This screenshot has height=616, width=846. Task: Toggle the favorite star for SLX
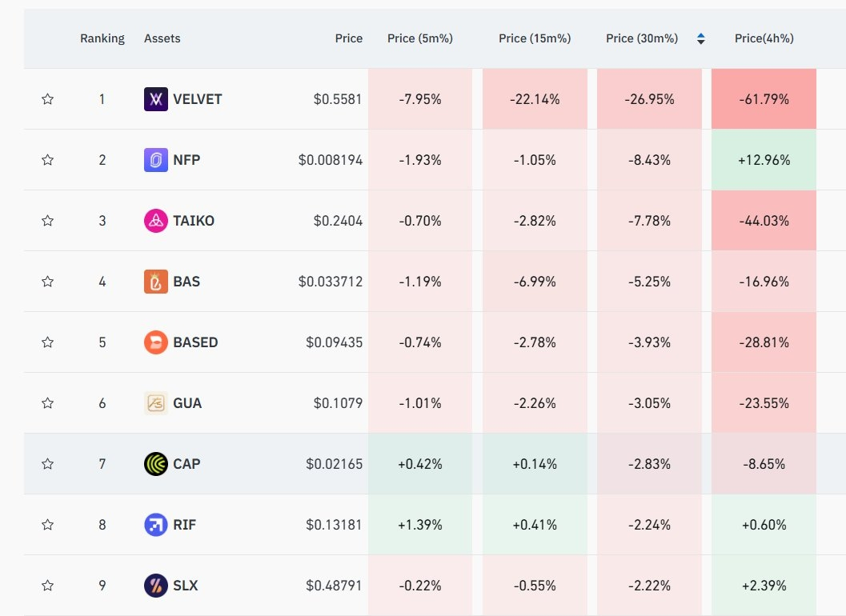point(47,586)
